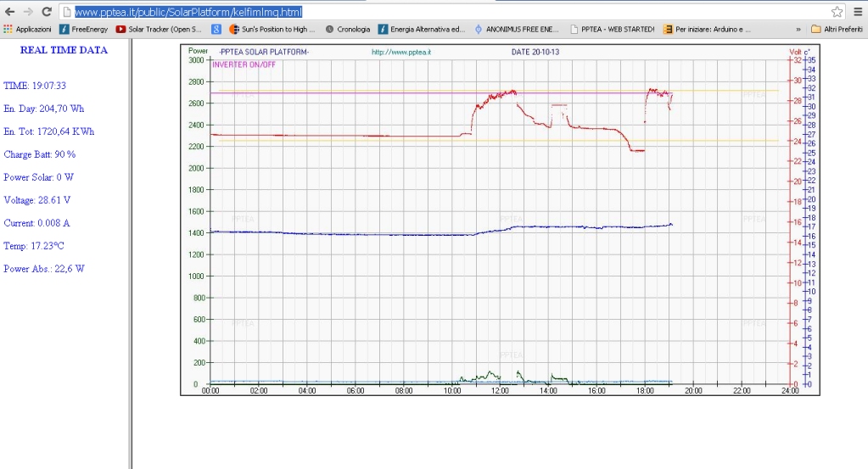868x469 pixels.
Task: Expand hidden bookmarks with the double chevron
Action: point(798,30)
